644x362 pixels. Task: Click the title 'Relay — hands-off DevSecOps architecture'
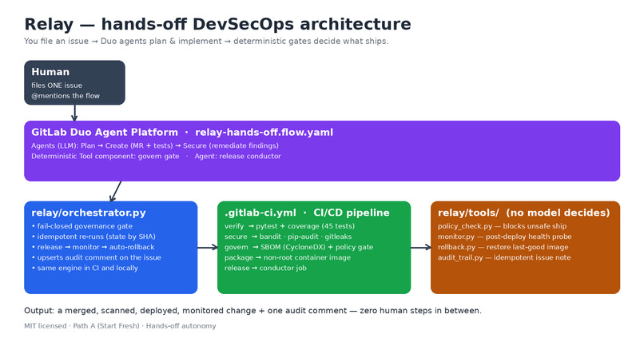click(x=217, y=24)
